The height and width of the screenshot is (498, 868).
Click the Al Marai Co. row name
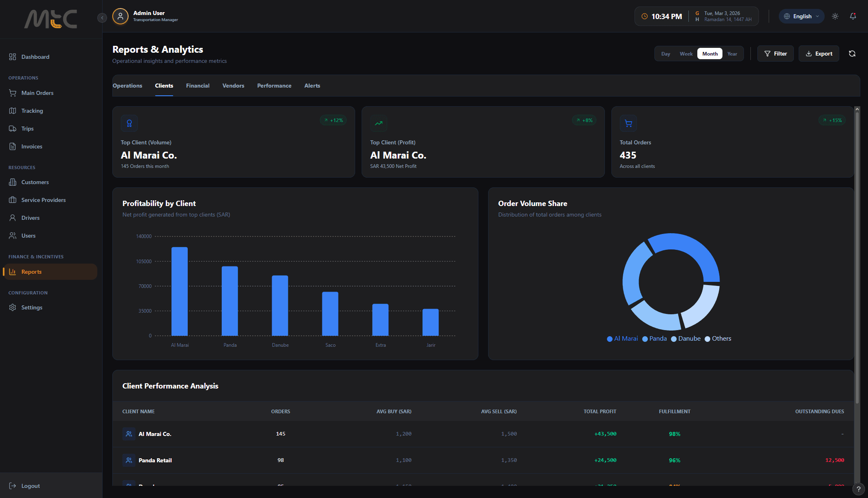155,434
